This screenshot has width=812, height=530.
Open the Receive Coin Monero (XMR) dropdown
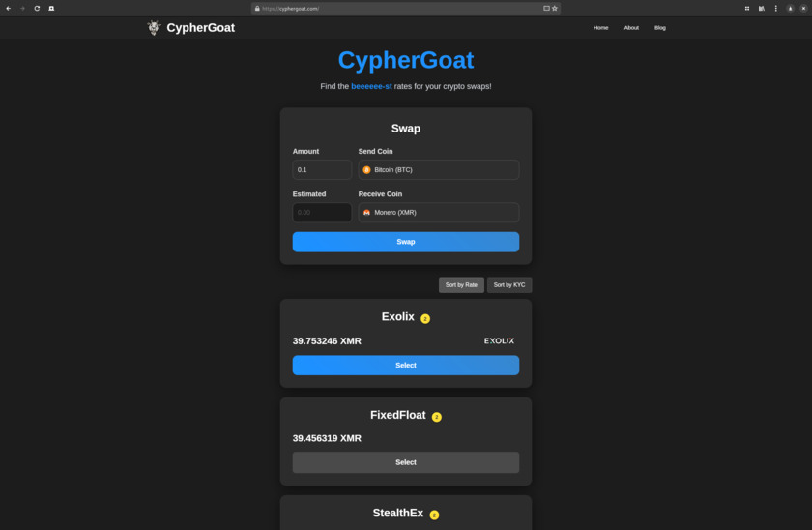click(x=439, y=213)
